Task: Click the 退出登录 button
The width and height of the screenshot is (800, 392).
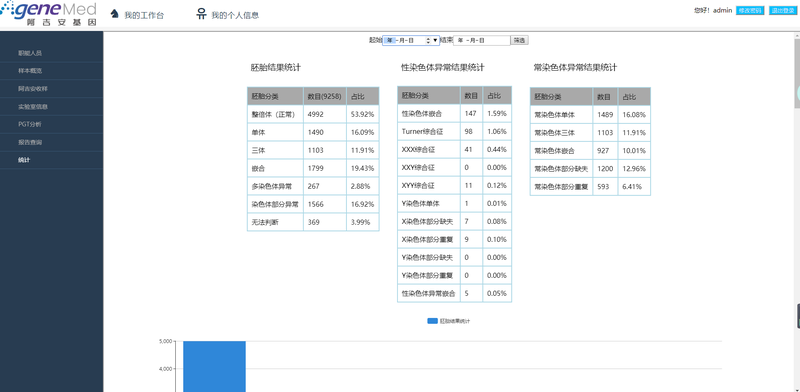Action: pyautogui.click(x=783, y=10)
